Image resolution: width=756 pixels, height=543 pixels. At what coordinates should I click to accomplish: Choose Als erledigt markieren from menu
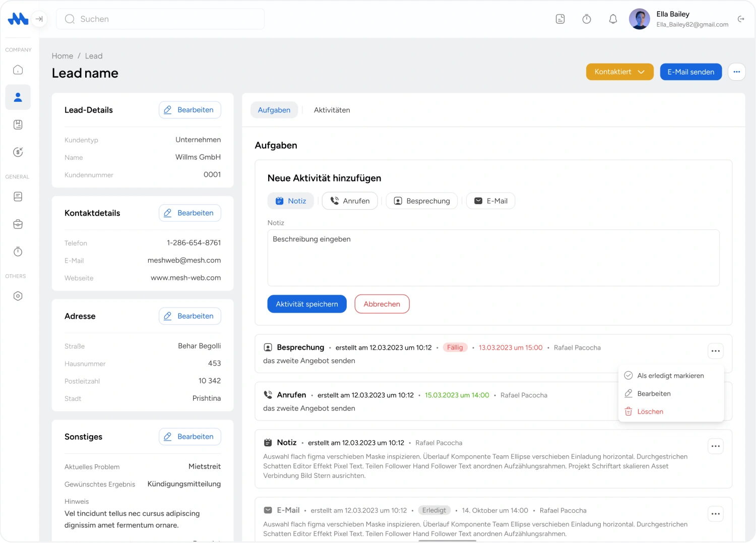[670, 376]
